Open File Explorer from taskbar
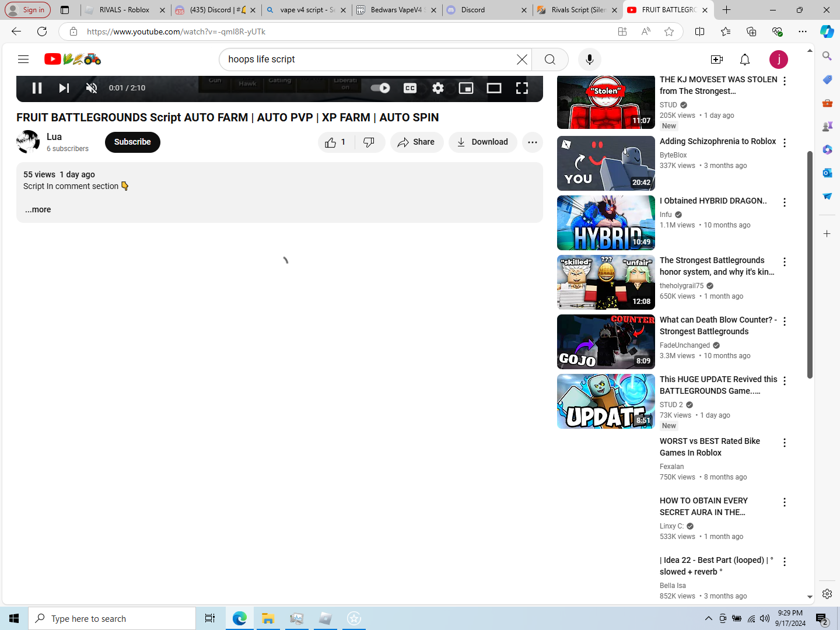 [268, 618]
